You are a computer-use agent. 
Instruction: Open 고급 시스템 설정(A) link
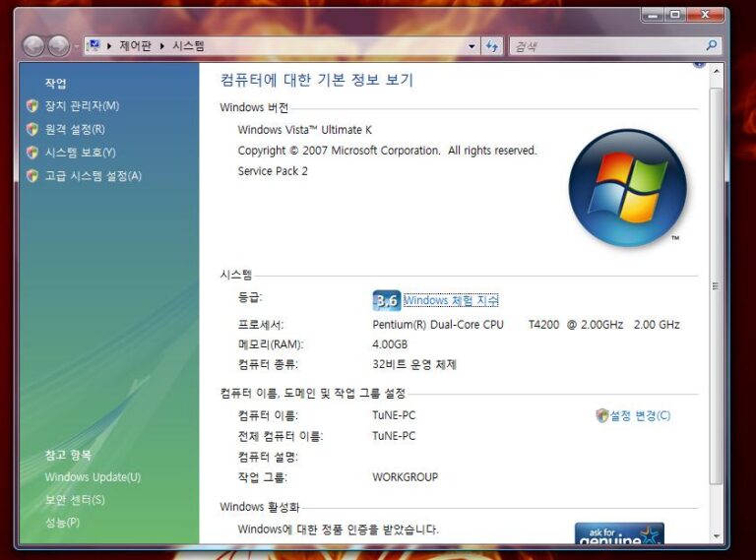[94, 175]
